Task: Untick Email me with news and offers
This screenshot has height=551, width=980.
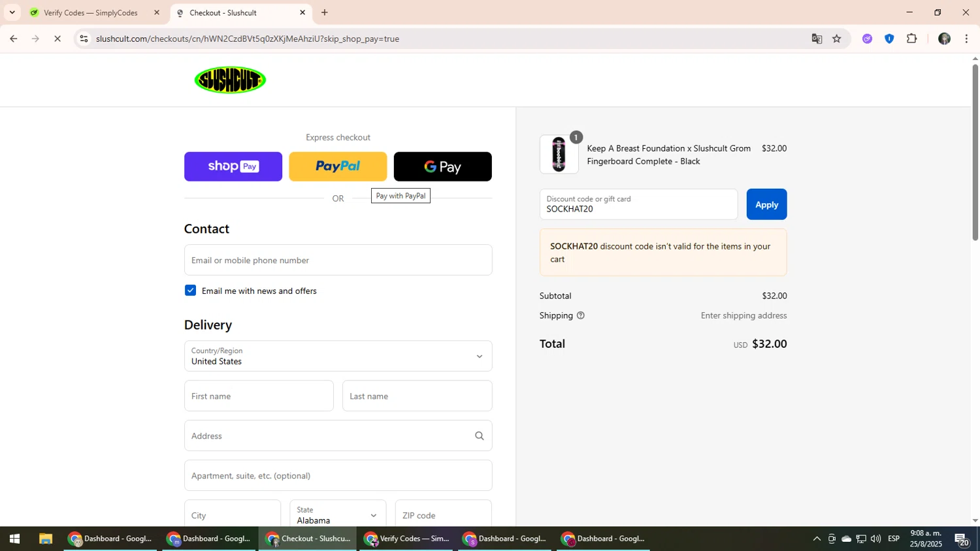Action: coord(190,291)
